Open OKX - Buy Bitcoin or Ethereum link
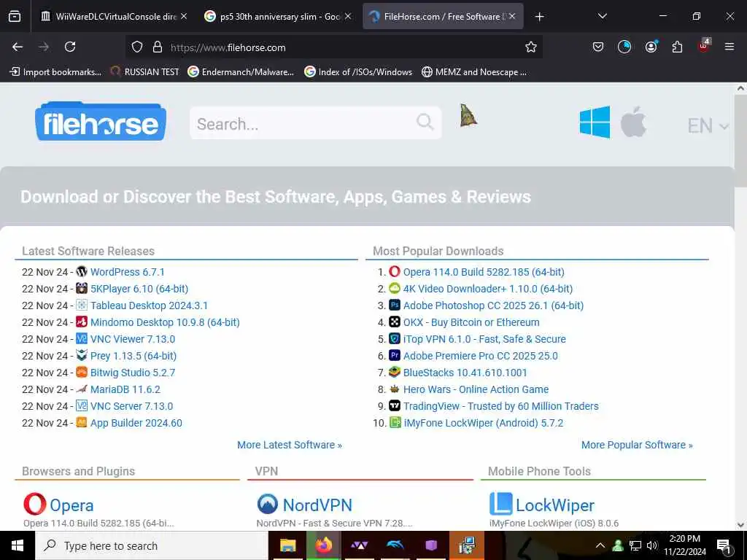The height and width of the screenshot is (560, 747). (471, 322)
